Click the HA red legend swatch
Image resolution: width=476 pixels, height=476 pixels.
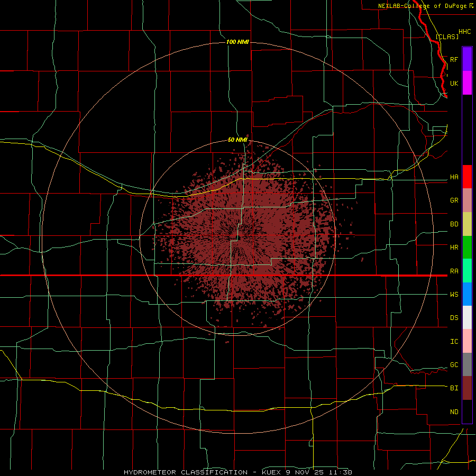tap(467, 177)
